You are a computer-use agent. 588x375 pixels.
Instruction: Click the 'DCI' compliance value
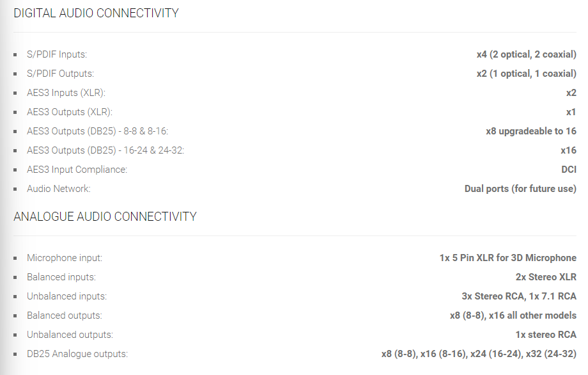click(x=569, y=170)
